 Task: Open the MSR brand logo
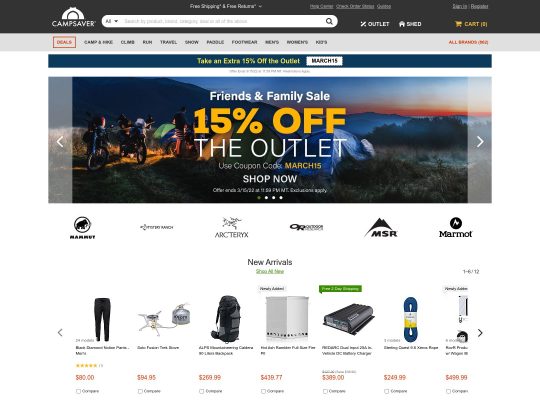(x=381, y=228)
